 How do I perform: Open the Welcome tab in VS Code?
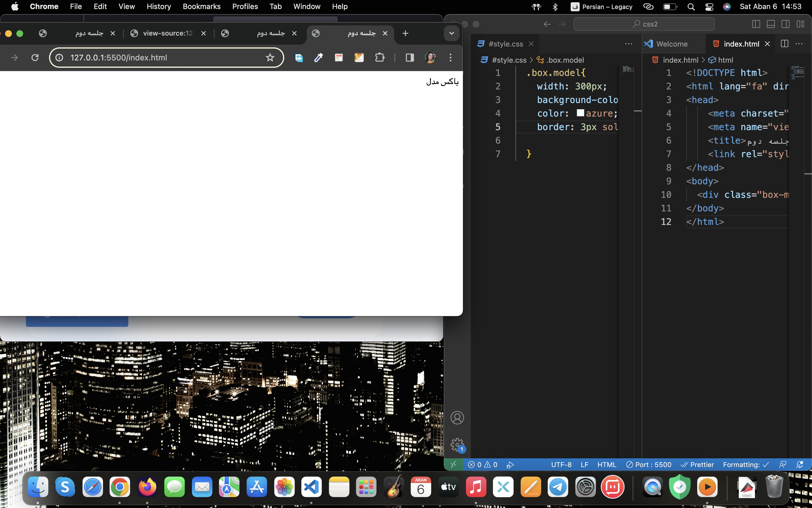(672, 44)
